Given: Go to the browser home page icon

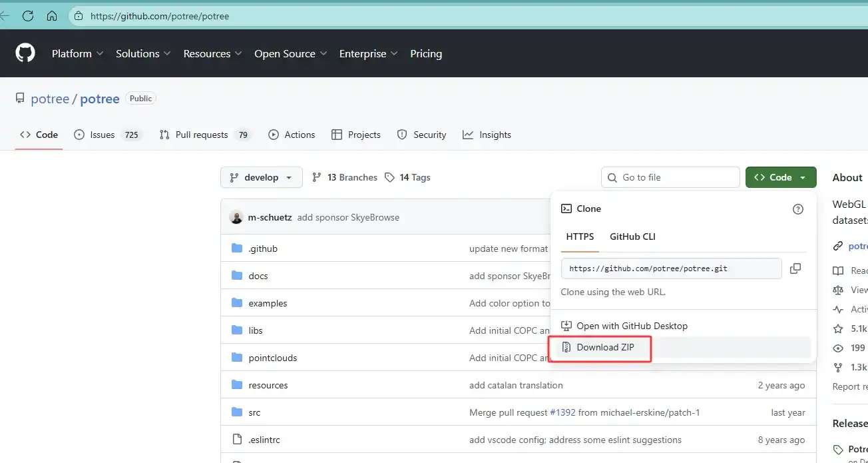Looking at the screenshot, I should coord(52,16).
